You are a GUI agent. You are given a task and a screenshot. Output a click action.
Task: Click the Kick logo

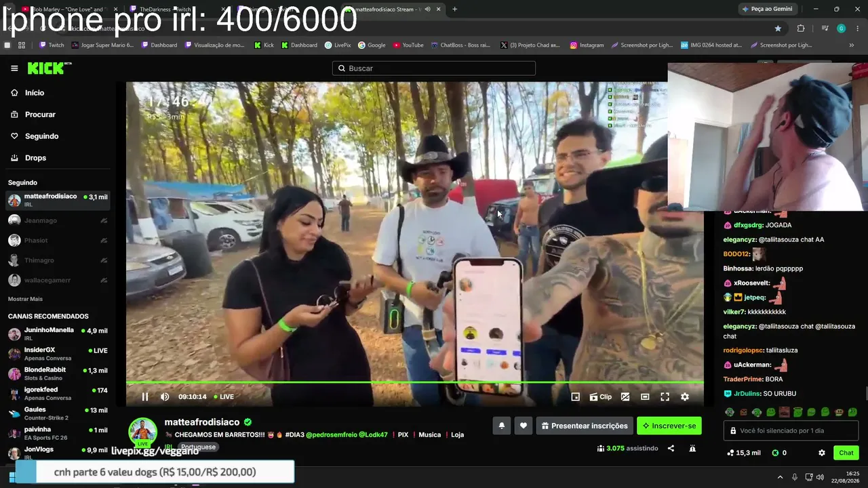point(49,68)
